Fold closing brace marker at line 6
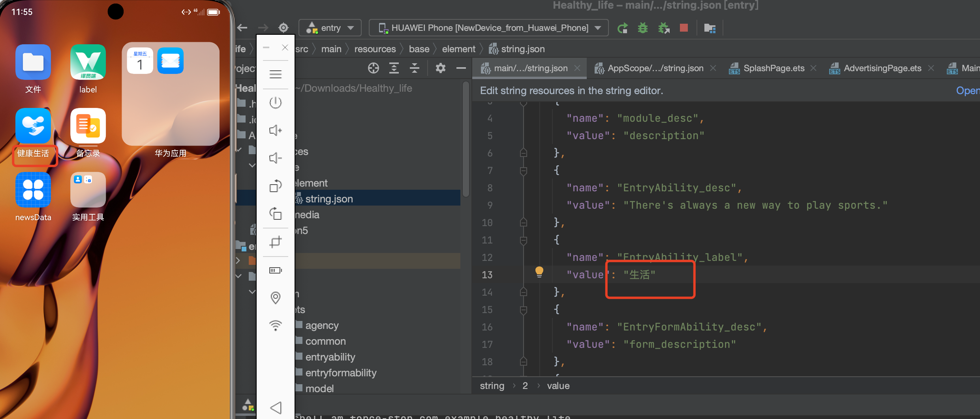 [524, 153]
